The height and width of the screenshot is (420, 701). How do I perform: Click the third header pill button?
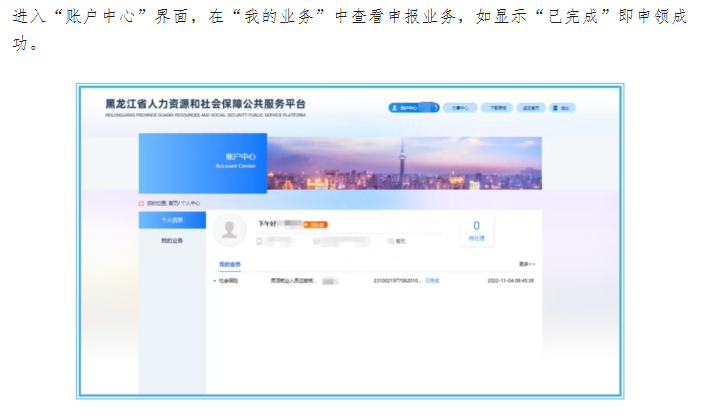(x=497, y=108)
